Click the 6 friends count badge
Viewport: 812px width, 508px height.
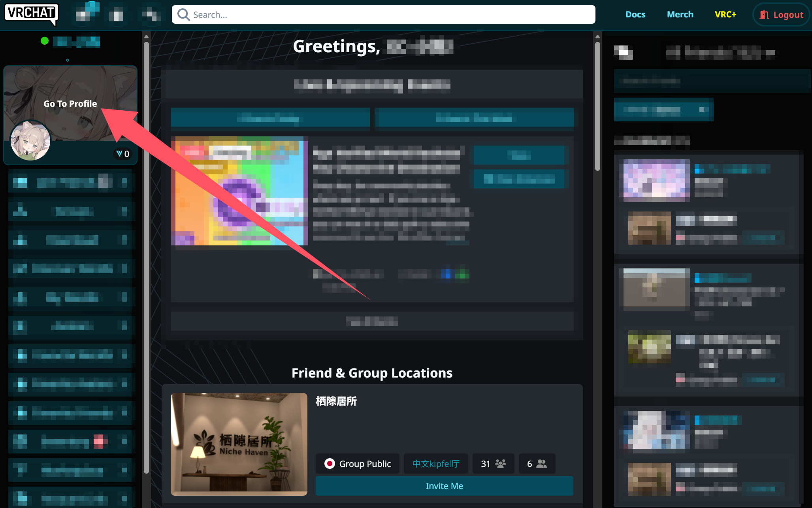click(537, 464)
